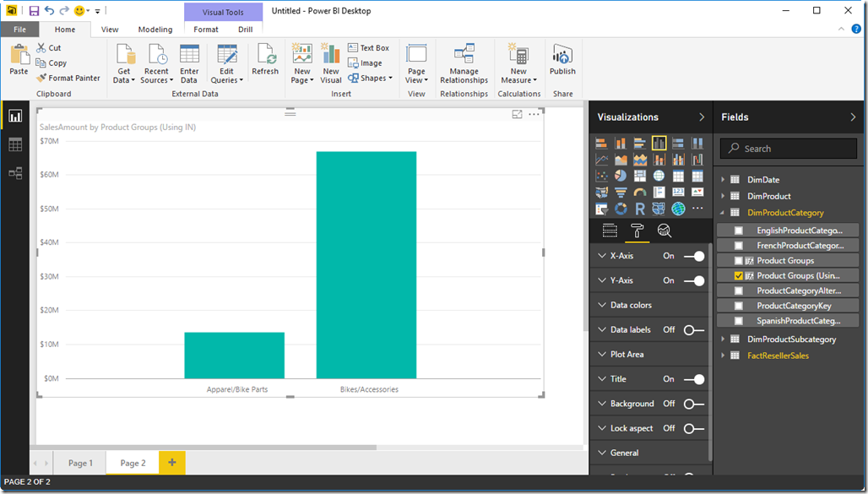Select the map visualization
Image resolution: width=868 pixels, height=494 pixels.
pos(659,176)
